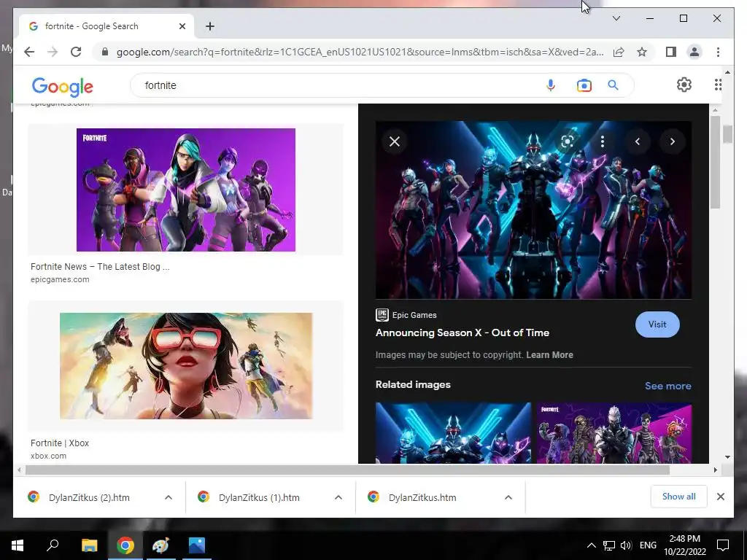Screen dimensions: 747x560
Task: Click the address bar URL
Action: [x=360, y=52]
